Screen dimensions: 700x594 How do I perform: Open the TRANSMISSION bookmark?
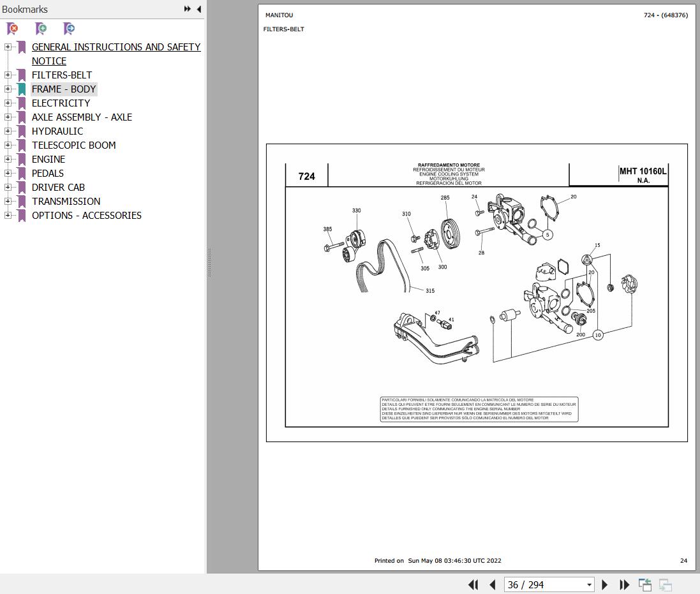[x=66, y=201]
